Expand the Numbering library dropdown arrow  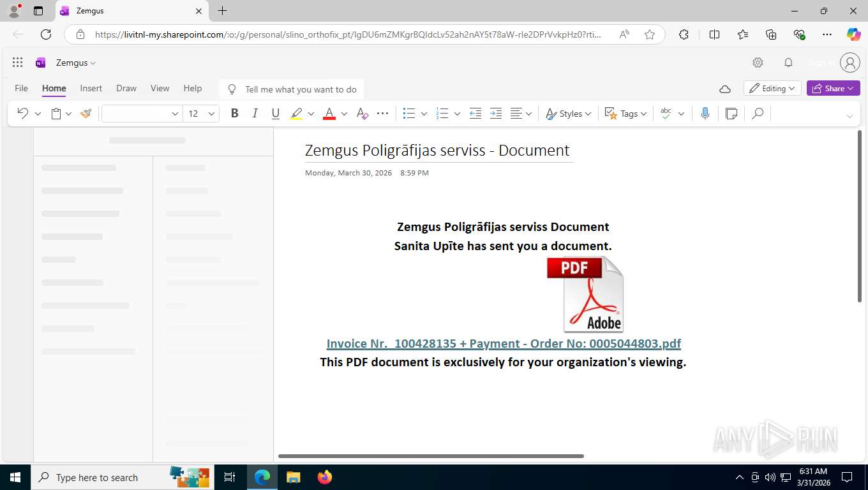pos(457,114)
